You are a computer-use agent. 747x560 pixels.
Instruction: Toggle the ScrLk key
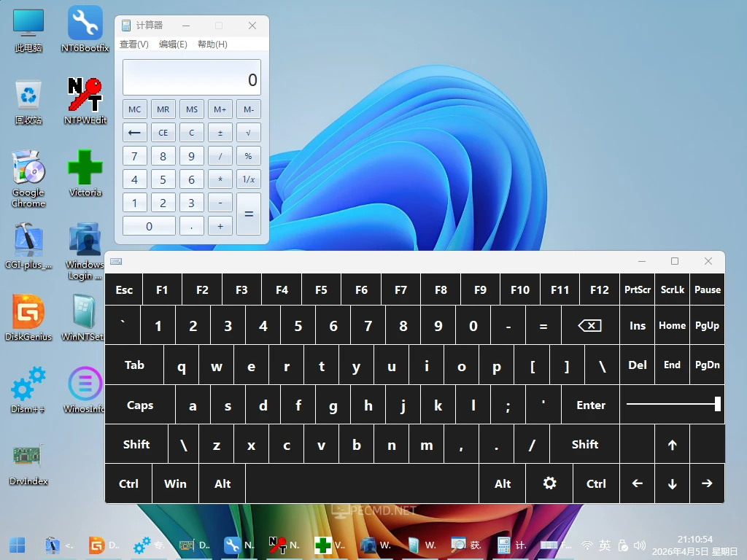pyautogui.click(x=672, y=289)
